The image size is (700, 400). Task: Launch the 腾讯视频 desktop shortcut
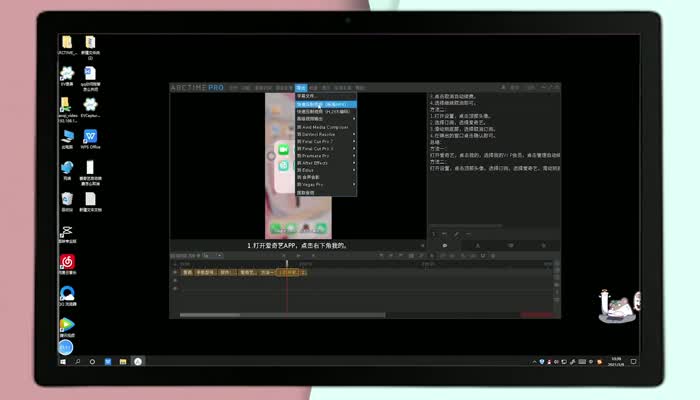point(67,327)
